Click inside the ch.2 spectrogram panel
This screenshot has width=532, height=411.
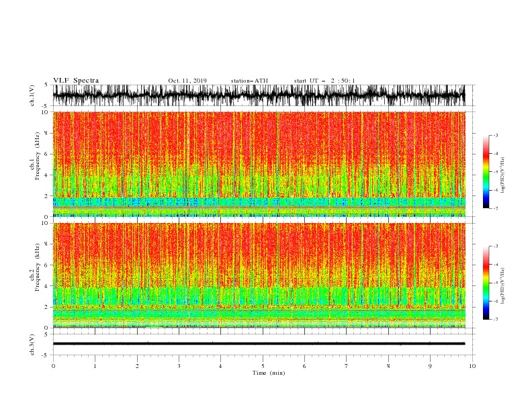pos(259,275)
